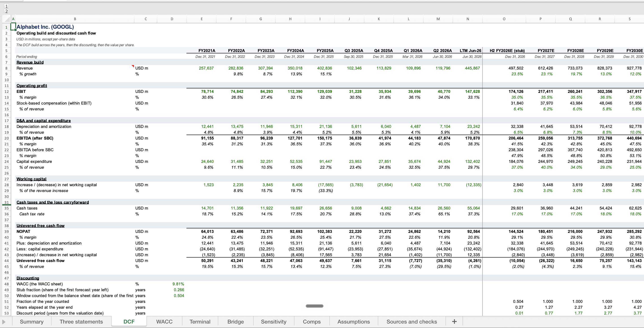Click FY2025A EBIT 129,039
The width and height of the screenshot is (644, 328).
pos(324,91)
